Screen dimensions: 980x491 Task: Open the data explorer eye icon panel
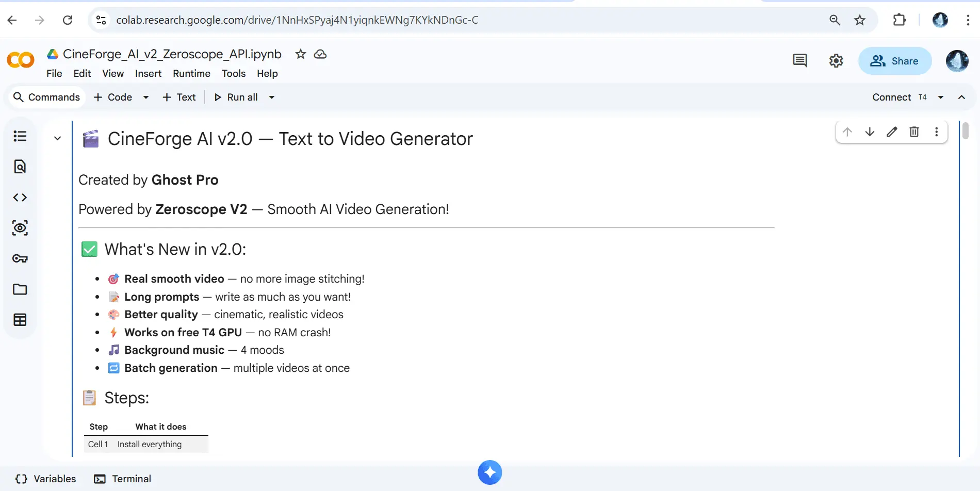tap(20, 228)
